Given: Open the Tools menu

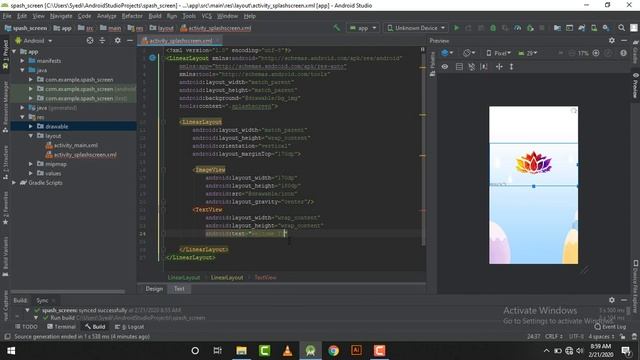Looking at the screenshot, I should point(189,16).
